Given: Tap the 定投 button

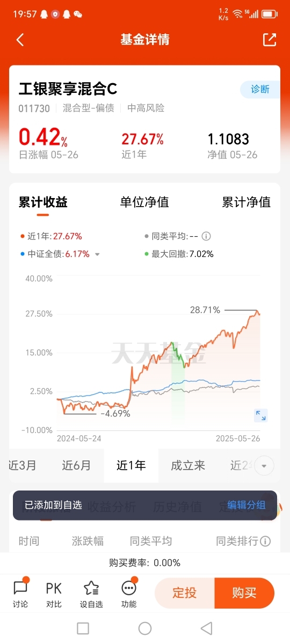Looking at the screenshot, I should coord(184,593).
